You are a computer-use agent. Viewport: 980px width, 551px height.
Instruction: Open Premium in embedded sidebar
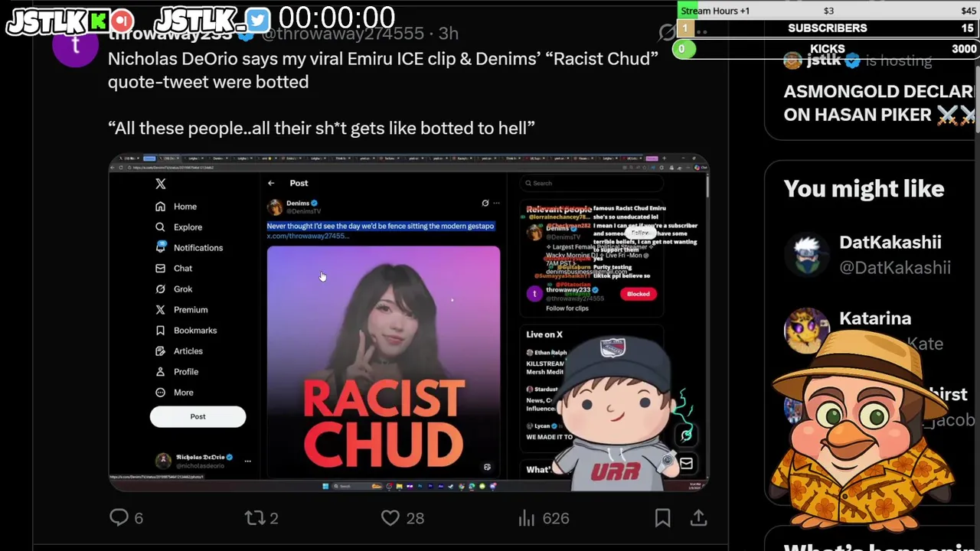(x=181, y=310)
